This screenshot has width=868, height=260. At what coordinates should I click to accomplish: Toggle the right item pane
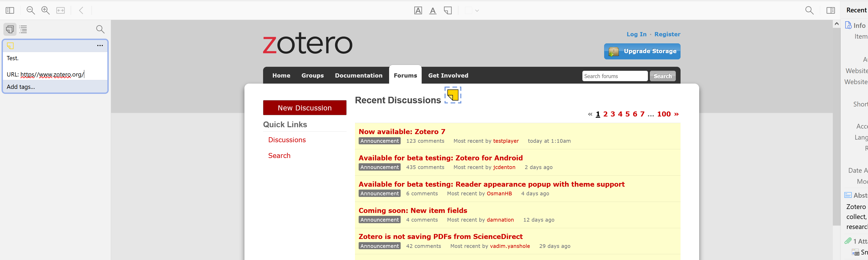[831, 11]
